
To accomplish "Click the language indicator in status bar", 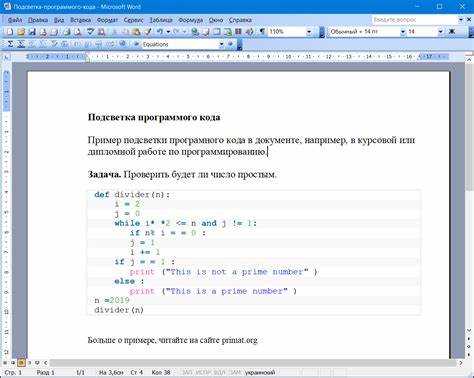I will click(260, 372).
